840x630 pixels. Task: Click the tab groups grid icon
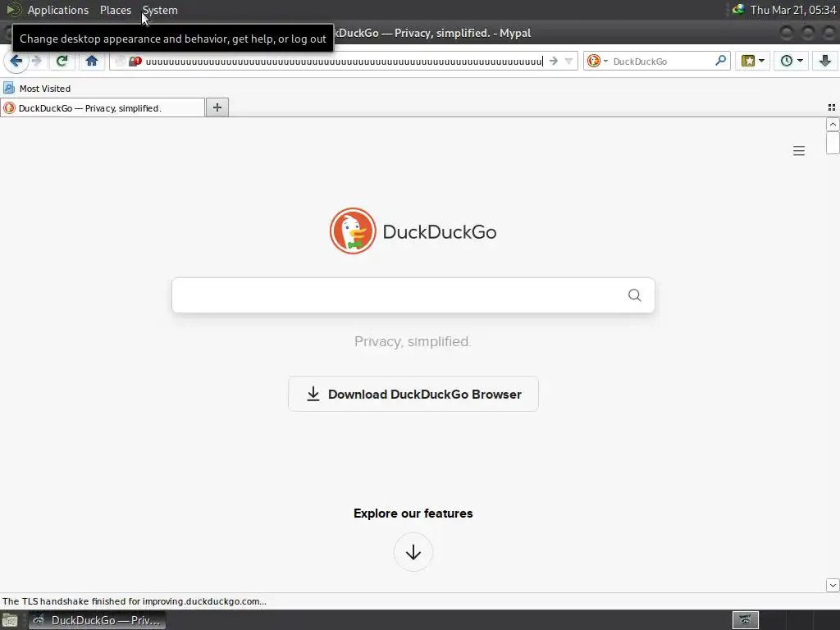click(x=832, y=107)
